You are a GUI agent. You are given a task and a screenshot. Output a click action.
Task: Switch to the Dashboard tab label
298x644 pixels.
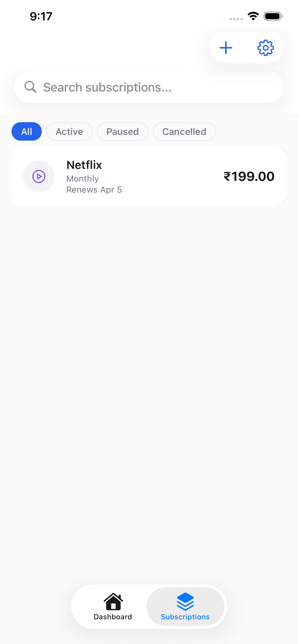pos(113,617)
